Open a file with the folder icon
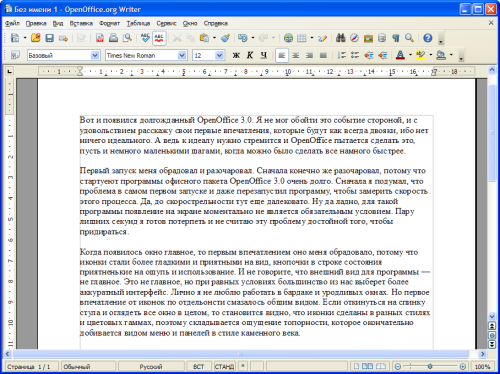The height and width of the screenshot is (374, 500). tap(36, 38)
